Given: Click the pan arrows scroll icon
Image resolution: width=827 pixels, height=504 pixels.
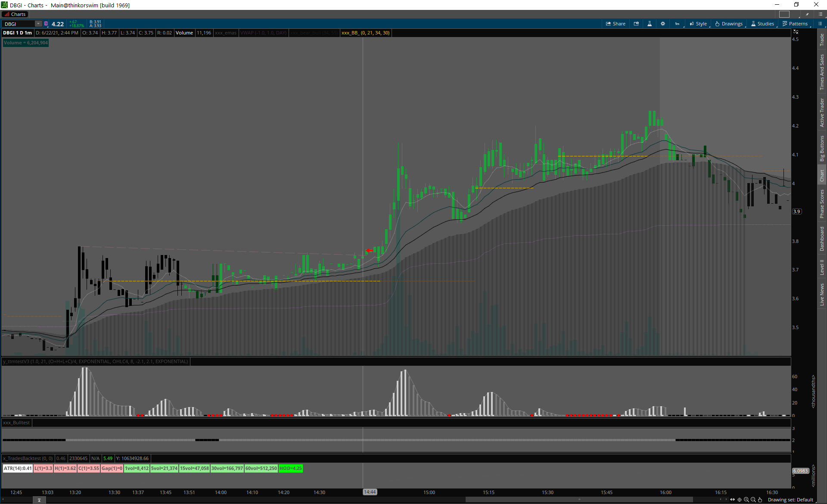Looking at the screenshot, I should point(732,500).
